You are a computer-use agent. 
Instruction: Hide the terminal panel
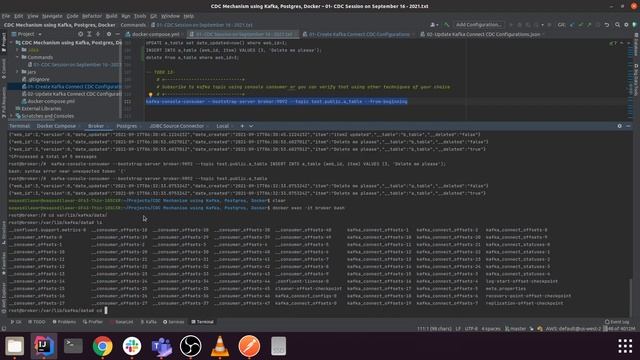(628, 126)
